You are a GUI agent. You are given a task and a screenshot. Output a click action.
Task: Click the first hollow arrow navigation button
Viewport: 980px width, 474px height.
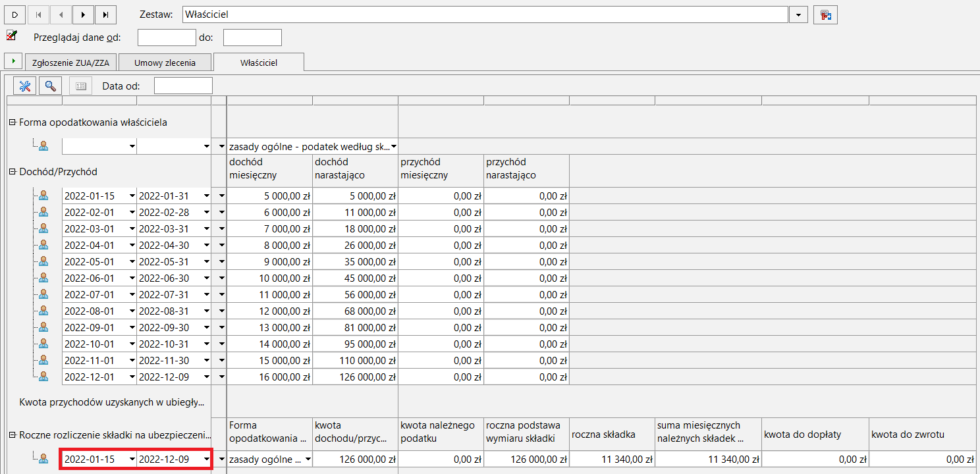pos(15,14)
